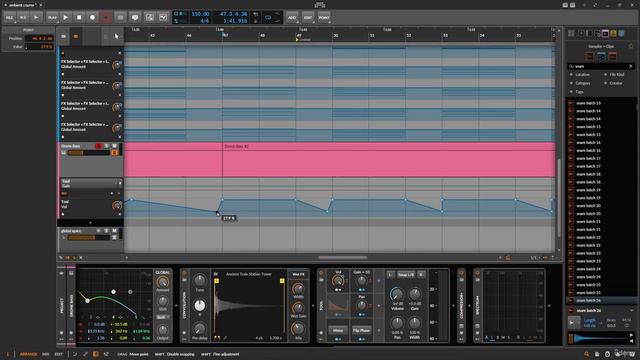Screen dimensions: 640x360
Task: Arm the global Record button
Action: tap(92, 18)
